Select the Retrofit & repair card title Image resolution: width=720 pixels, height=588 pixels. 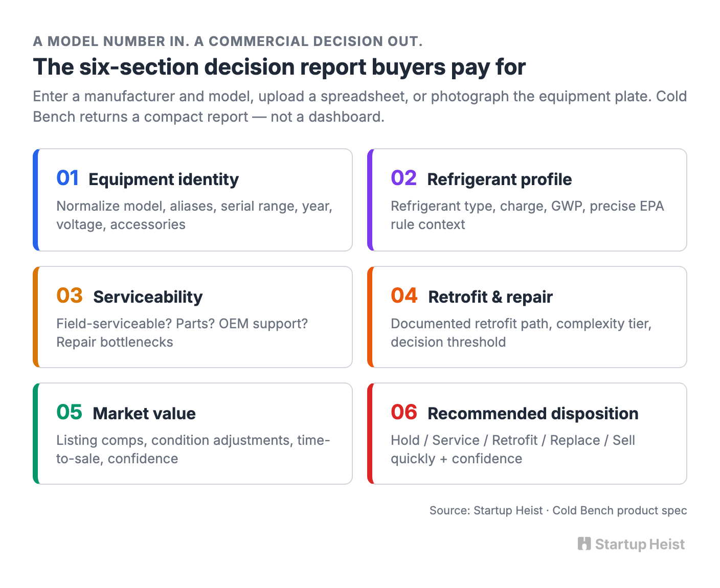pyautogui.click(x=490, y=297)
